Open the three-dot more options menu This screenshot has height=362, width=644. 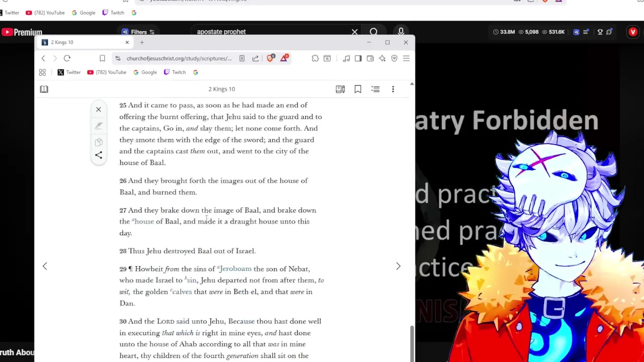click(x=393, y=89)
